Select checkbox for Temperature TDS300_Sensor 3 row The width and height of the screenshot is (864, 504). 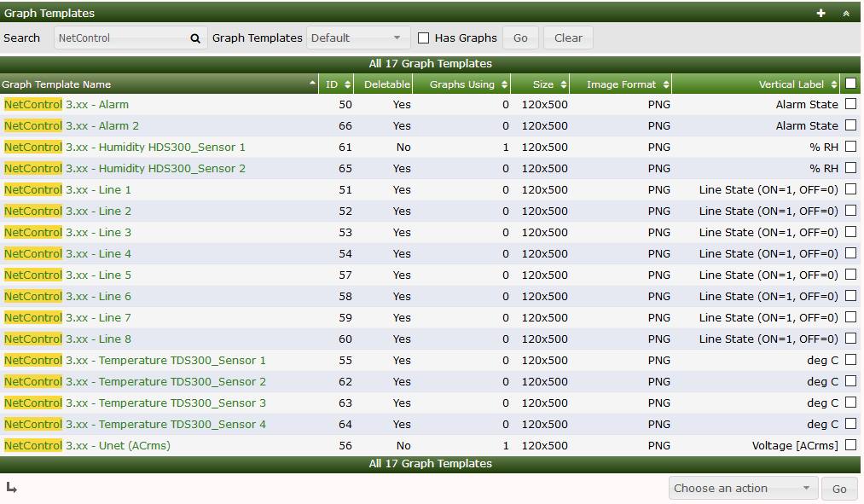tap(850, 403)
